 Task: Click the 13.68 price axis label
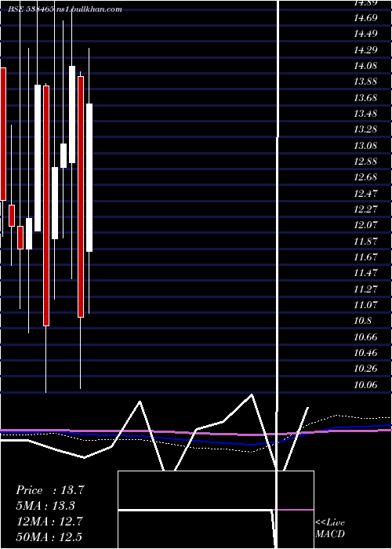[365, 97]
